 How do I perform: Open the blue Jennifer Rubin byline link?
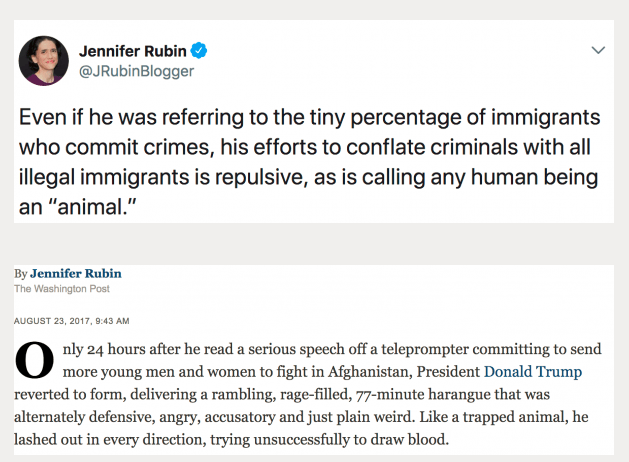pos(76,274)
